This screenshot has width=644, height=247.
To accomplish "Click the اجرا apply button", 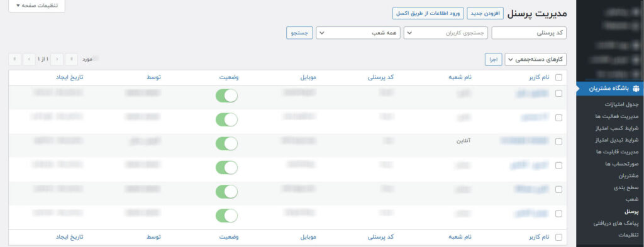I will (x=493, y=60).
